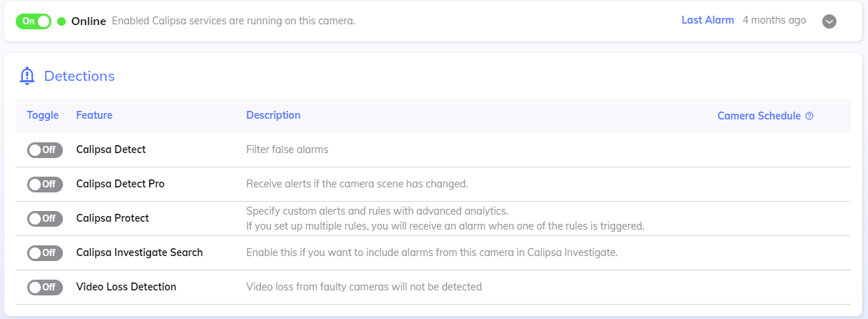Click the Detections bell icon
Screen dimensions: 868x319
tap(27, 76)
